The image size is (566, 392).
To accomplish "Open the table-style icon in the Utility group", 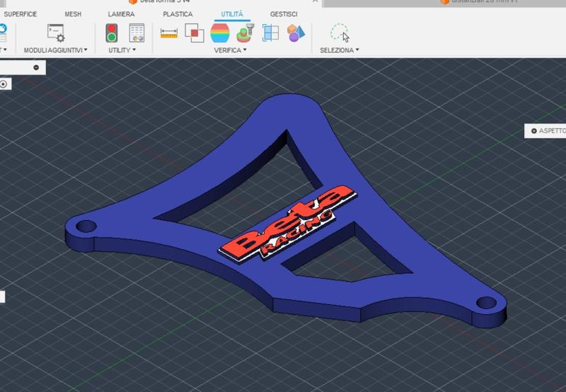I will click(137, 33).
